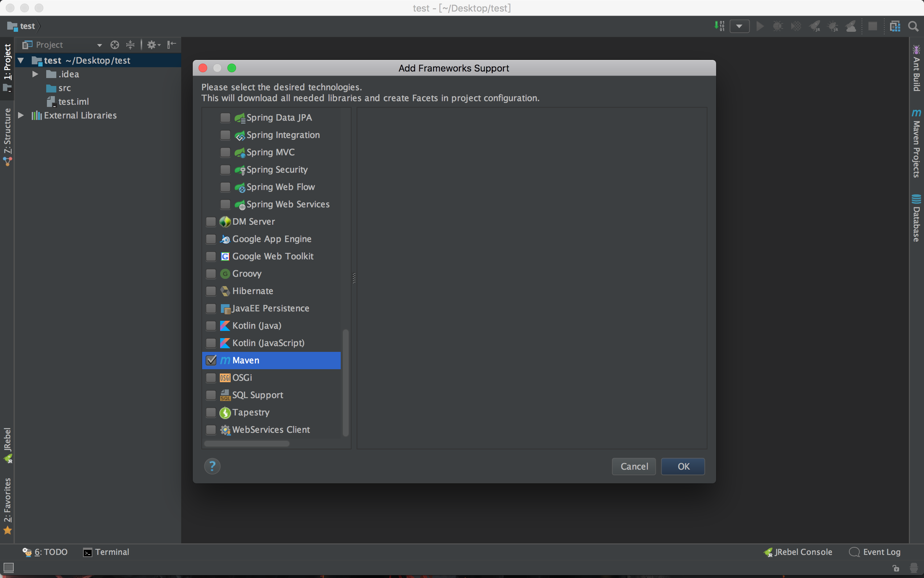Expand the .idea folder
The height and width of the screenshot is (578, 924).
(35, 74)
